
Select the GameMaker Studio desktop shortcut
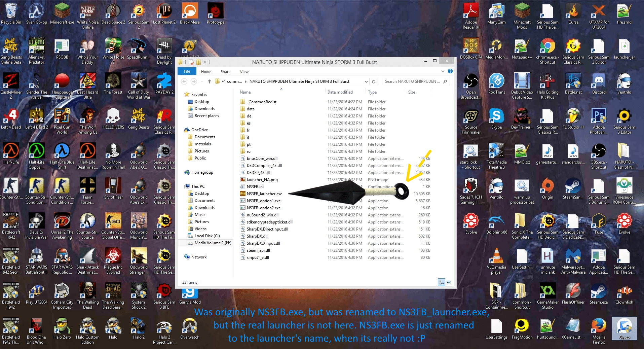pyautogui.click(x=547, y=296)
